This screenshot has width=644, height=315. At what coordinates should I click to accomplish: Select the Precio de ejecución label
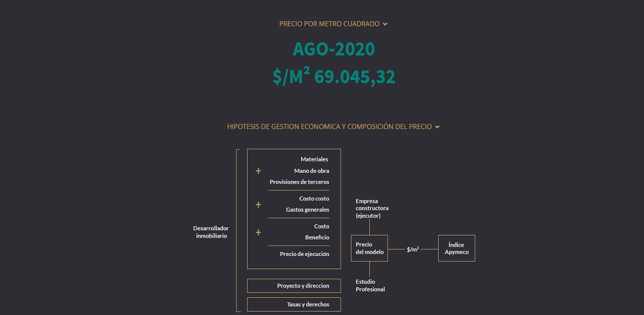click(x=305, y=254)
